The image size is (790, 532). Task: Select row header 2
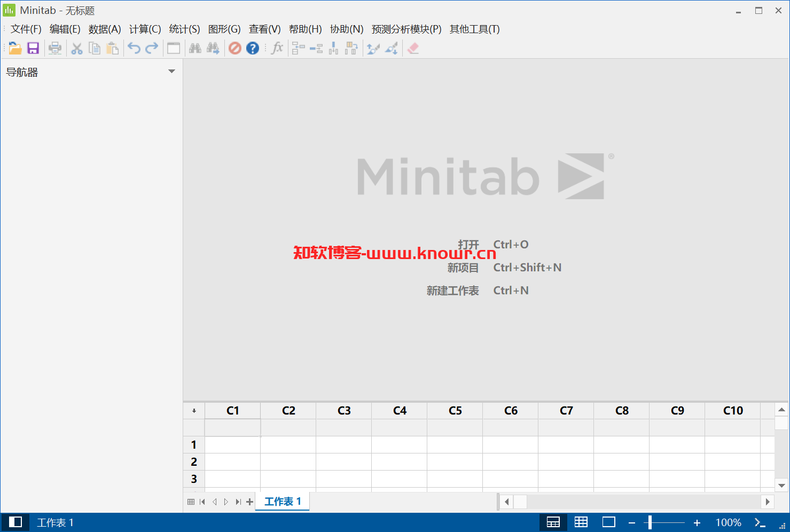[194, 461]
